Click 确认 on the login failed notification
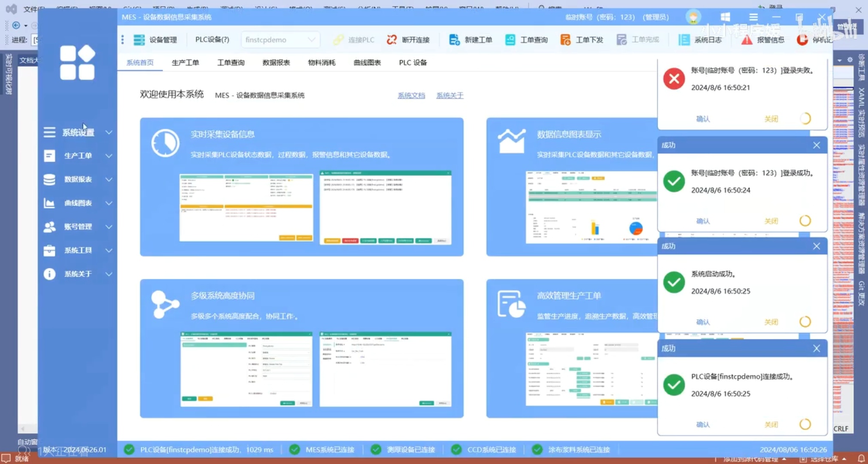Screen dimensions: 868x464 703,119
